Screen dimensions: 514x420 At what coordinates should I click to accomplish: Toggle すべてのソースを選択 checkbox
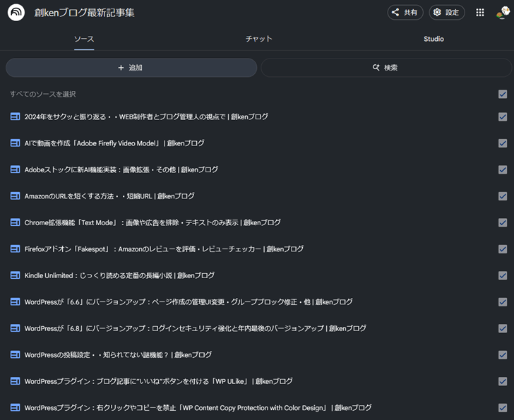(503, 94)
